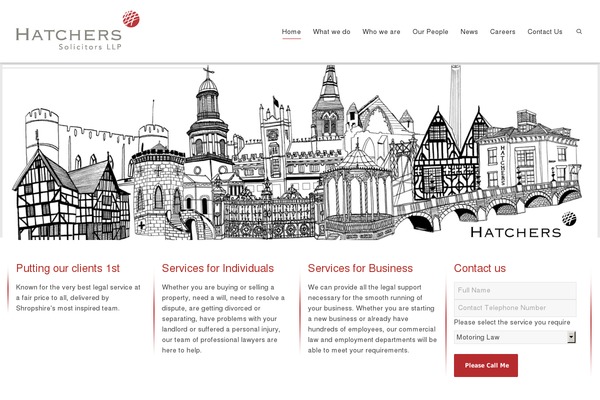Click the Hatchers Solicitors LLP logo
Viewport: 600px width, 400px height.
(78, 31)
